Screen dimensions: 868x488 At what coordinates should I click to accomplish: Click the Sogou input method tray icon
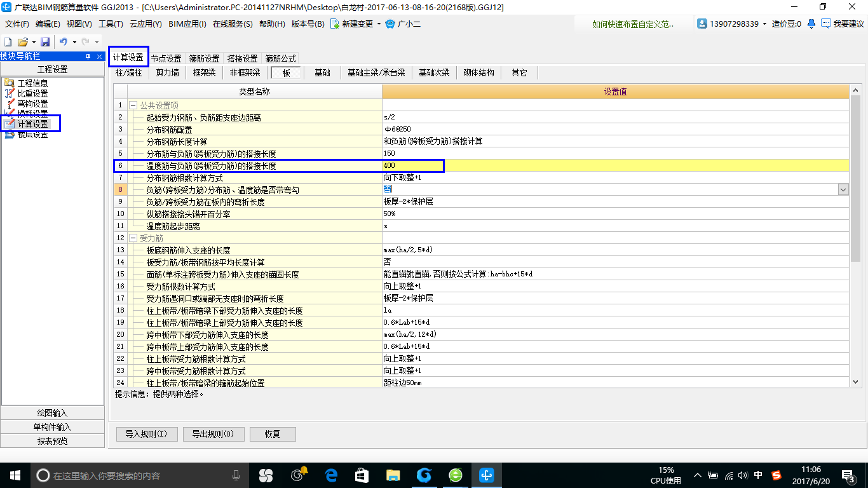coord(776,475)
